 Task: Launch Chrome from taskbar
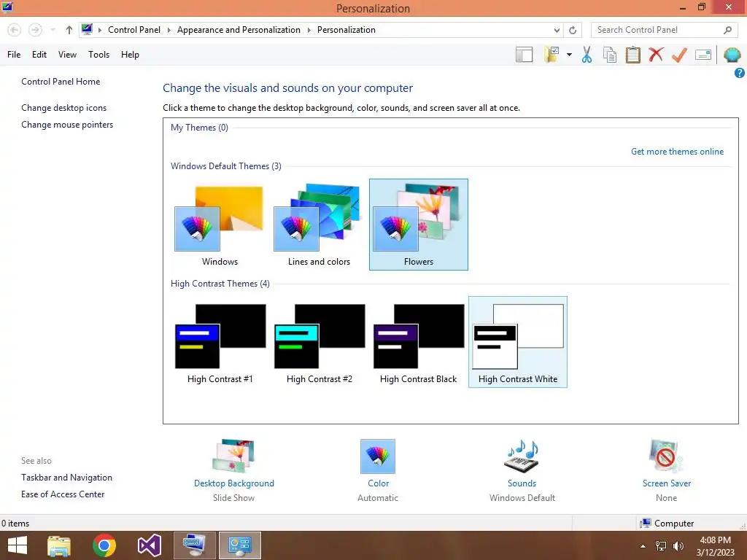(104, 545)
